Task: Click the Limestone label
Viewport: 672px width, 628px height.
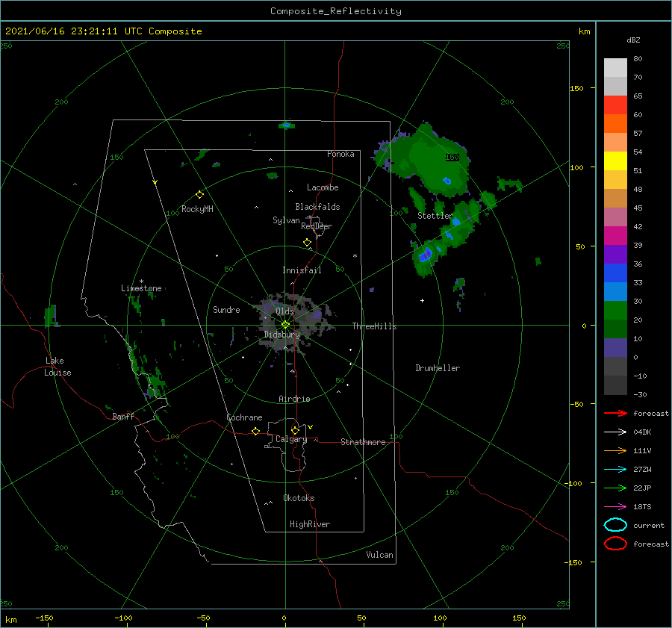Action: [141, 288]
